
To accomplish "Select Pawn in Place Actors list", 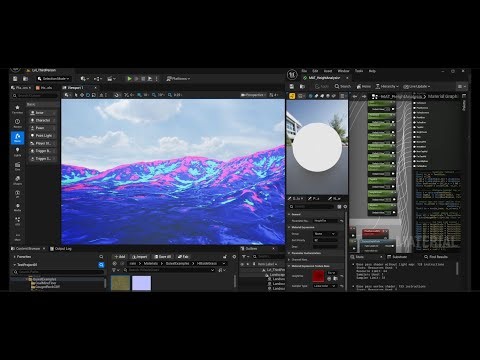I will (x=42, y=128).
